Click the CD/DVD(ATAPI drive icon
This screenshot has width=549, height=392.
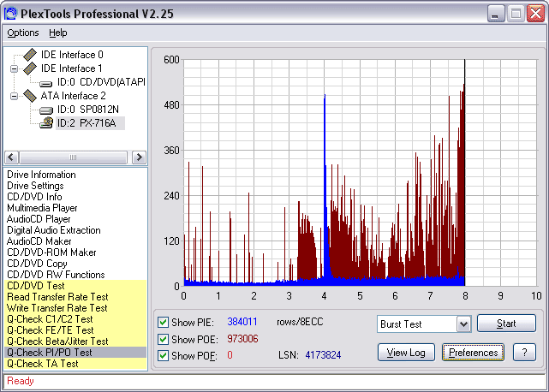click(46, 83)
